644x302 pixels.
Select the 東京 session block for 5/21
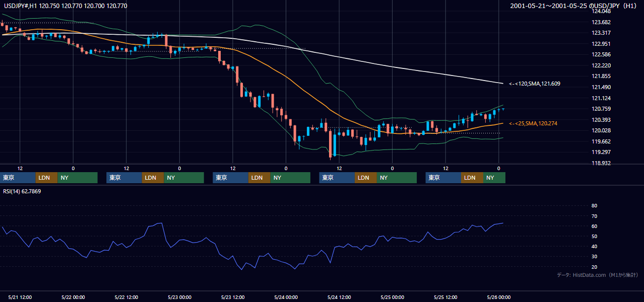point(18,178)
